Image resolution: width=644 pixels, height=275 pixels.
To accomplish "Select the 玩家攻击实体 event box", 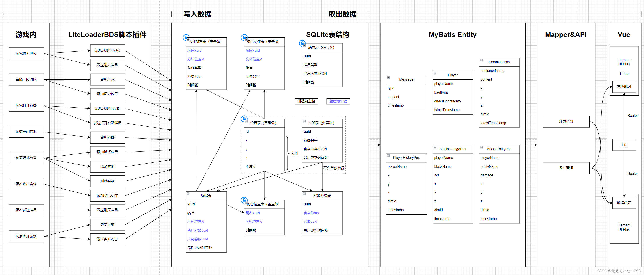I will (26, 184).
